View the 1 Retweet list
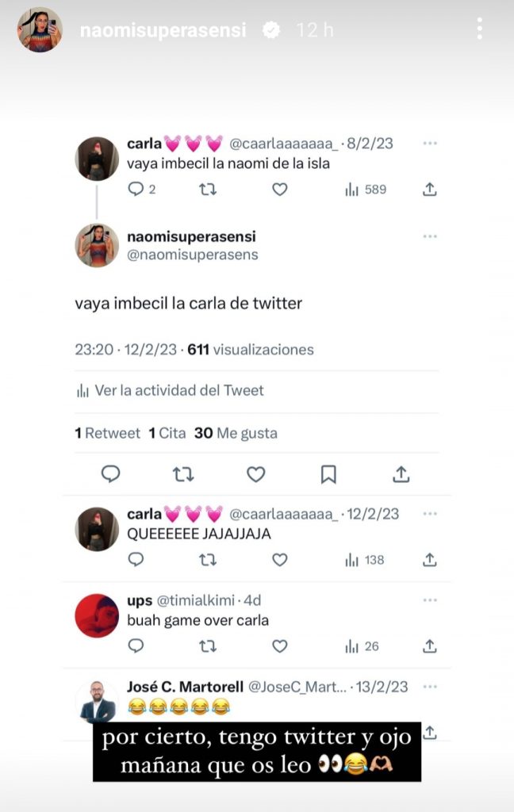514x812 pixels. pyautogui.click(x=107, y=433)
